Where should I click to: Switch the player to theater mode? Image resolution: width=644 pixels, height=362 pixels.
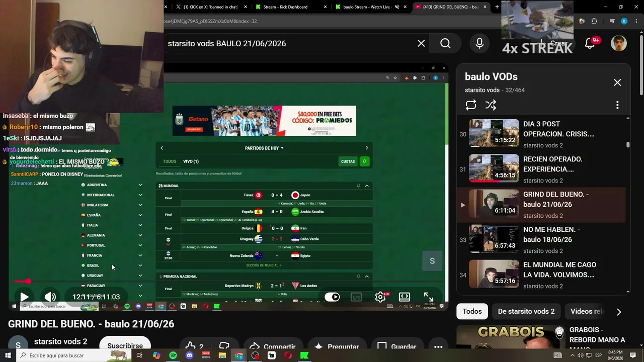[x=405, y=297]
